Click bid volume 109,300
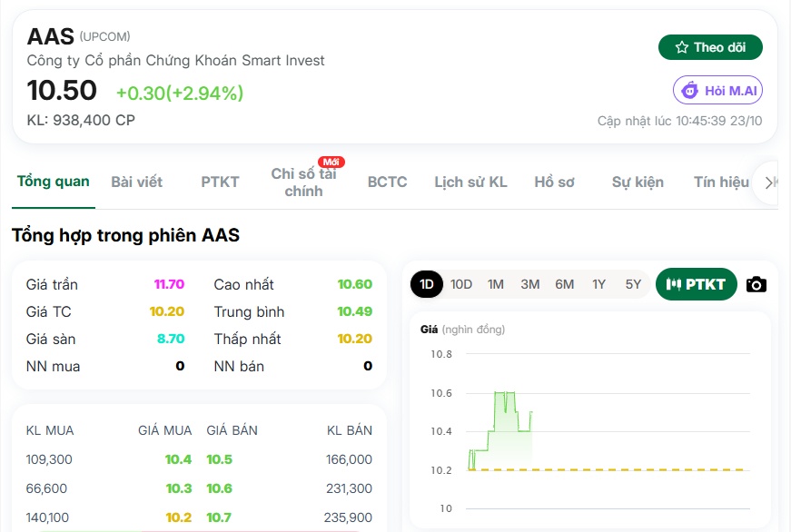This screenshot has height=532, width=791. (x=49, y=459)
